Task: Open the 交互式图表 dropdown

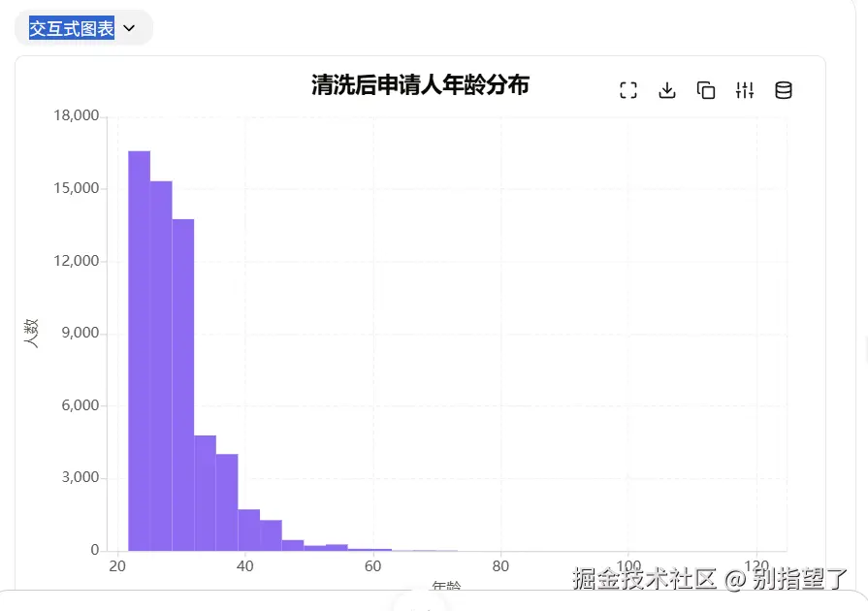Action: [x=83, y=28]
